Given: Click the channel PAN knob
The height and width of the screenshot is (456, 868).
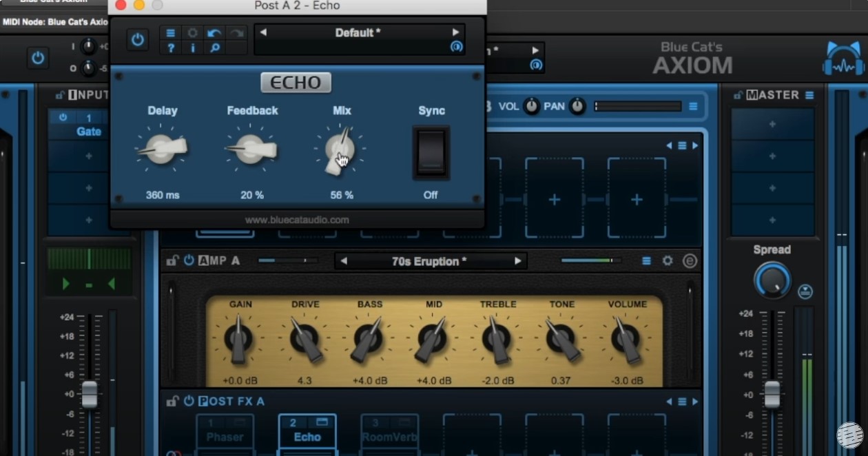Looking at the screenshot, I should pos(577,106).
